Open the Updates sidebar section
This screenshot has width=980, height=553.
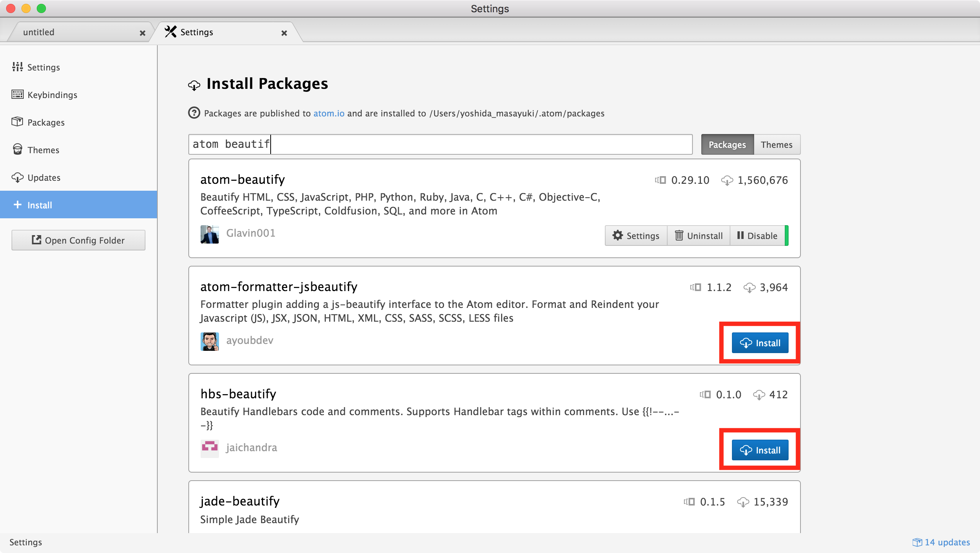[x=78, y=177]
